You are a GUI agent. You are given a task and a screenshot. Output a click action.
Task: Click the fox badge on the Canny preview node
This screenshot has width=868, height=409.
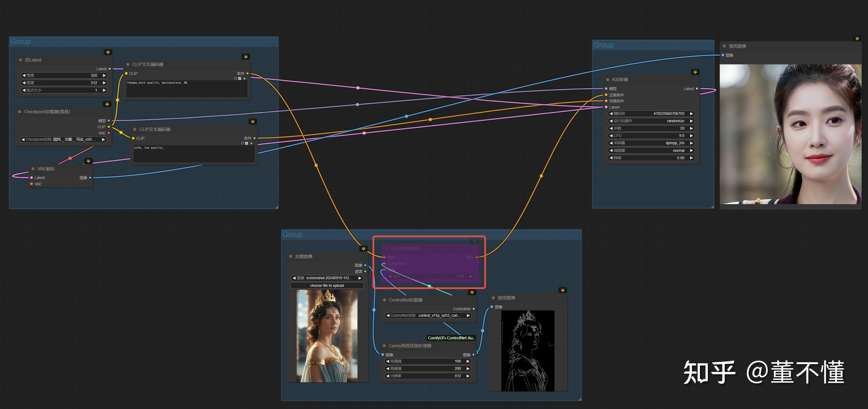(562, 290)
